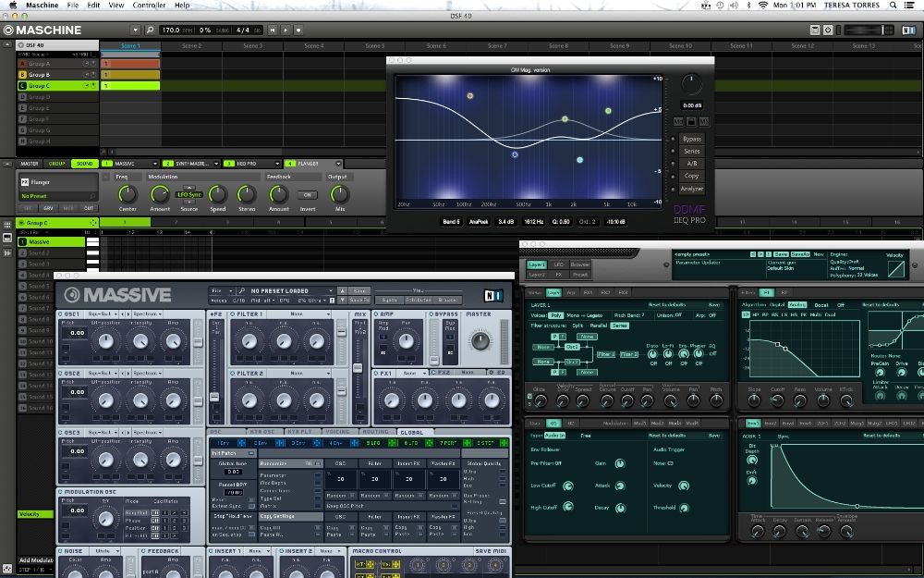
Task: Toggle OSC1 power button in Massive
Action: (61, 314)
